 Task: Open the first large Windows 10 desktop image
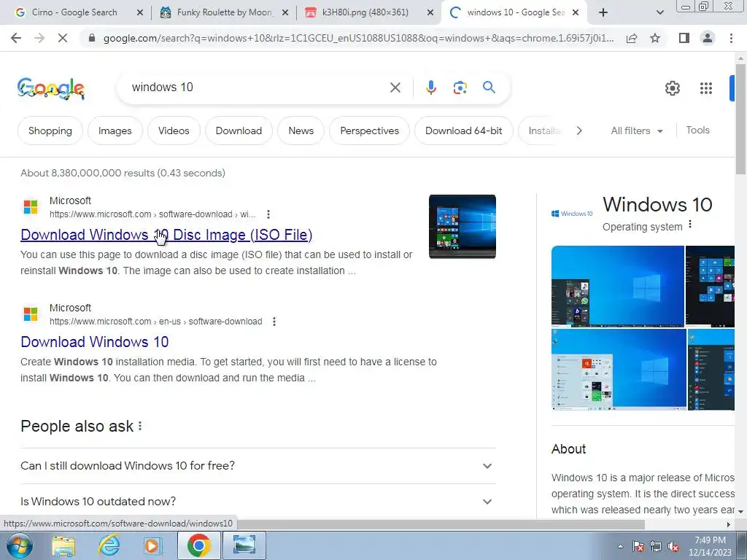click(x=617, y=286)
